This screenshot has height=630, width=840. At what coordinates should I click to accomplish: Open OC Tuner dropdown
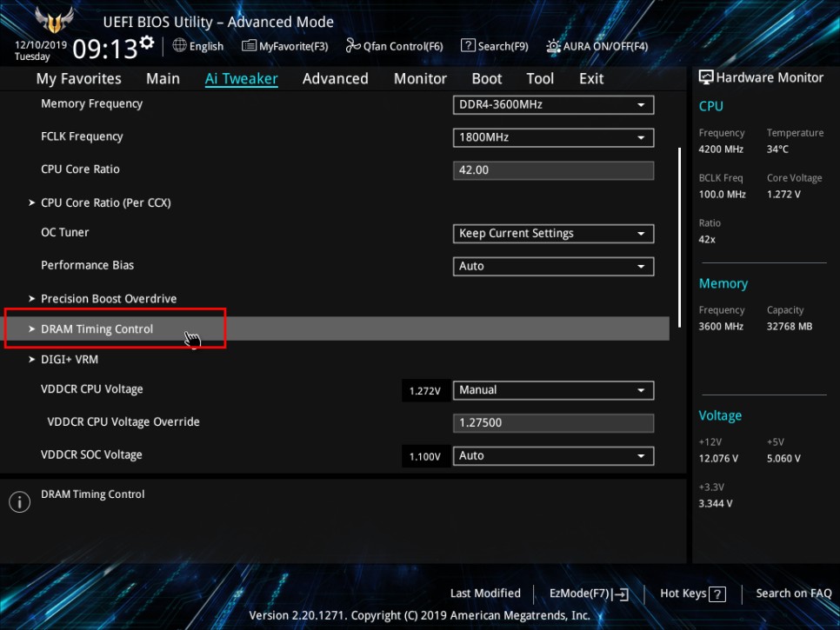click(x=553, y=234)
